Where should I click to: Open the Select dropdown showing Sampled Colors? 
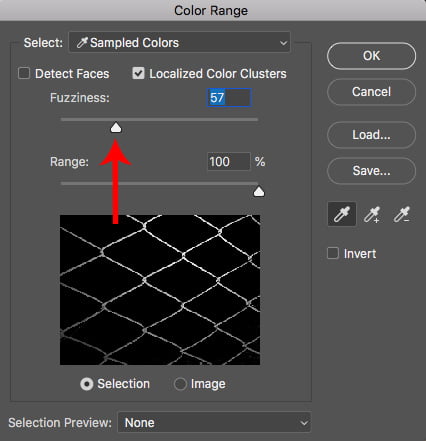pos(180,42)
